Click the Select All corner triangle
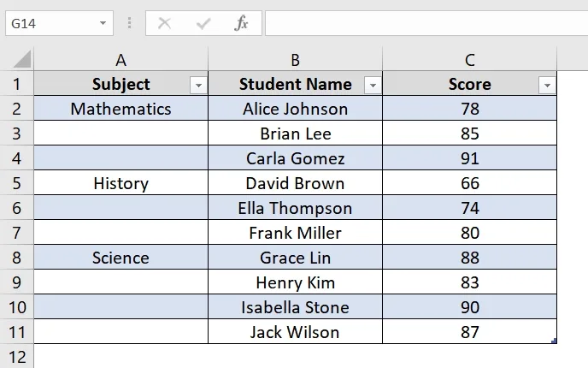The height and width of the screenshot is (368, 588). tap(21, 59)
